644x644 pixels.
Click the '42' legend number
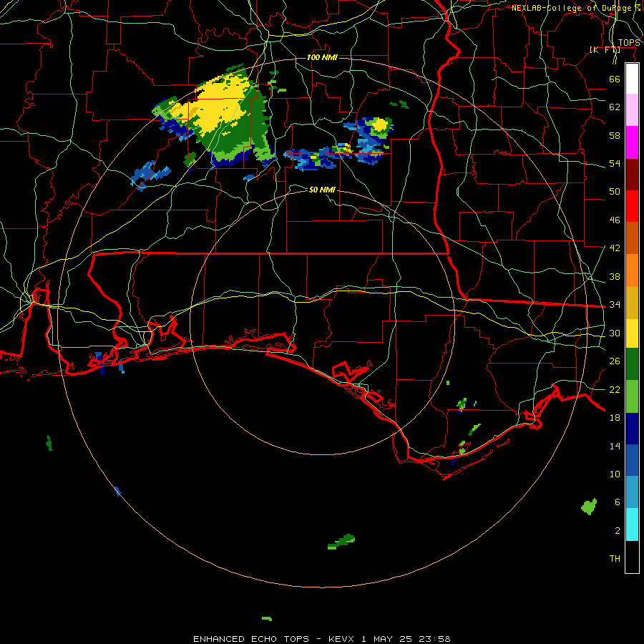point(615,248)
